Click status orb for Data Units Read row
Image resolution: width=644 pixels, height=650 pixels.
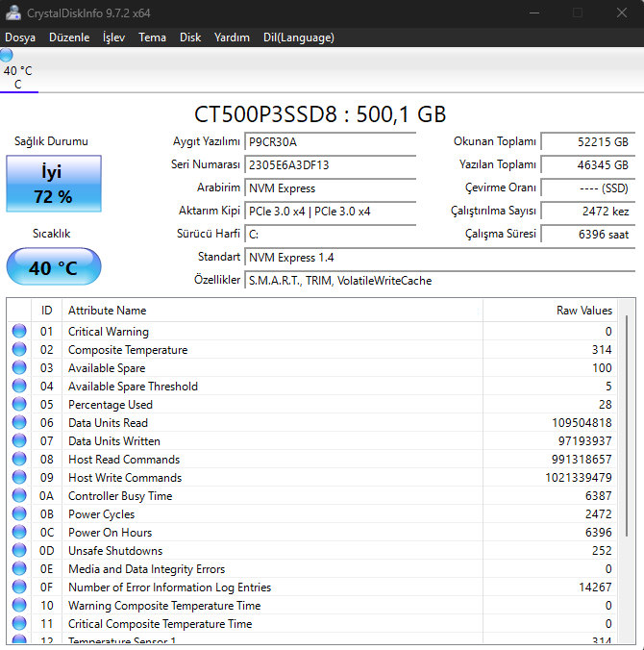tap(19, 422)
